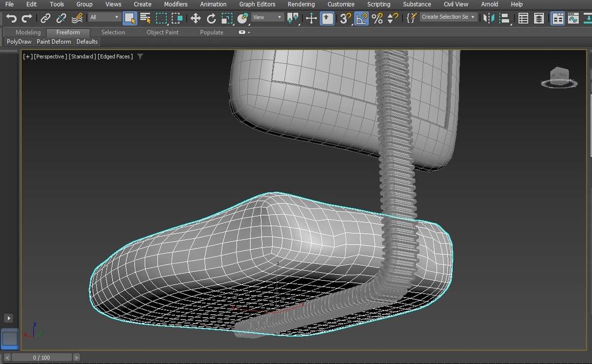Open the Select by Name list
Viewport: 592px width, 364px height.
(x=146, y=18)
